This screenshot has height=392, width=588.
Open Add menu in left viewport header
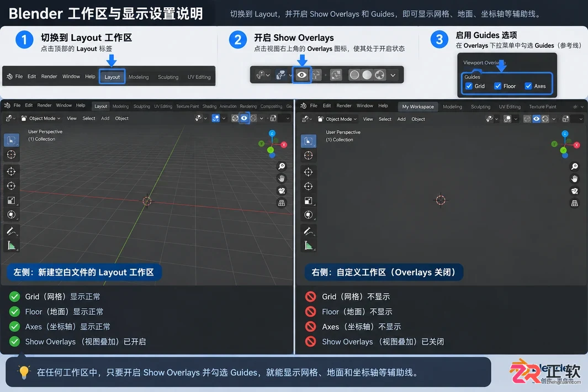(x=105, y=119)
